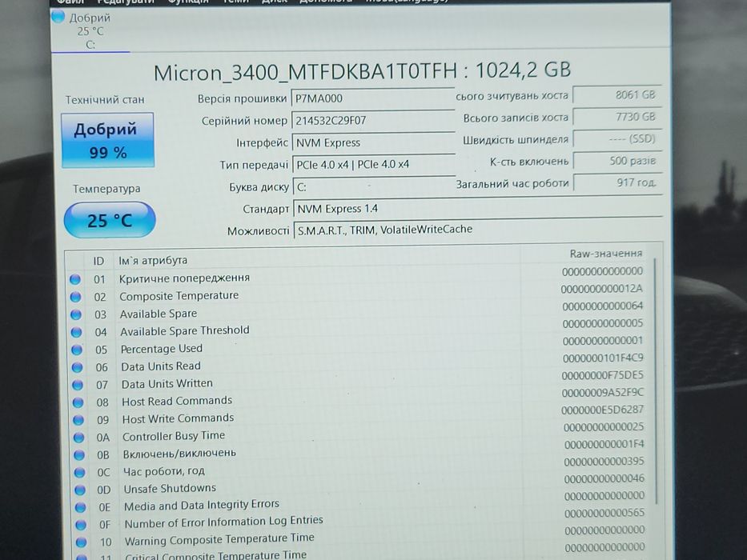This screenshot has width=747, height=560.
Task: Click the power-on hours value 917 год.
Action: (618, 182)
